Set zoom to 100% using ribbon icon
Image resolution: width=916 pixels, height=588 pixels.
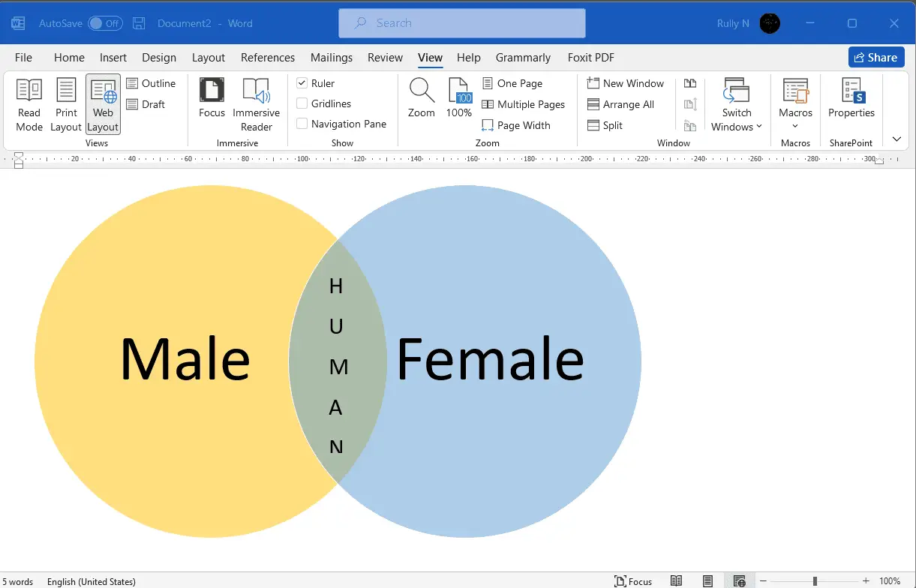point(458,100)
